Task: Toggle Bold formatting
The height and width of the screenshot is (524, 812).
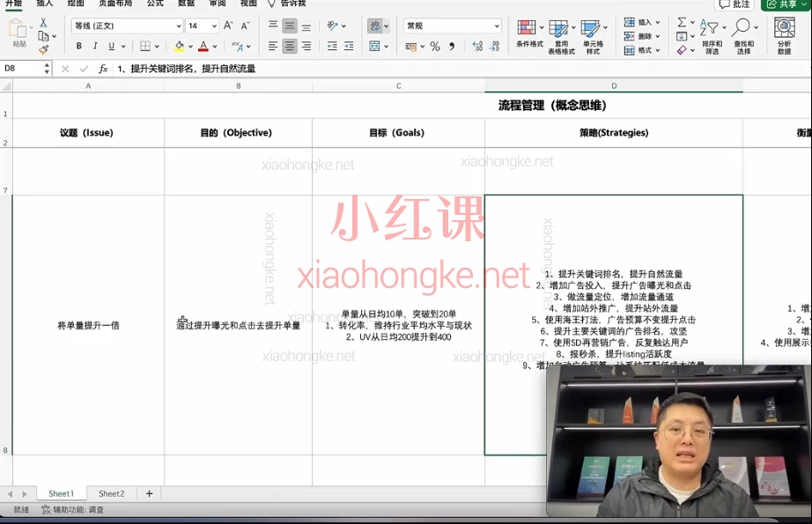Action: point(78,46)
